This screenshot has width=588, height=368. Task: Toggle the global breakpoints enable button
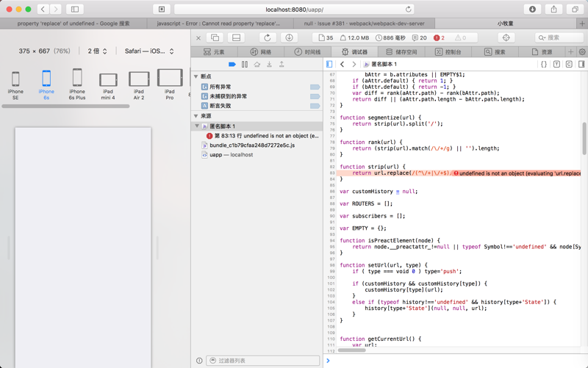tap(232, 65)
